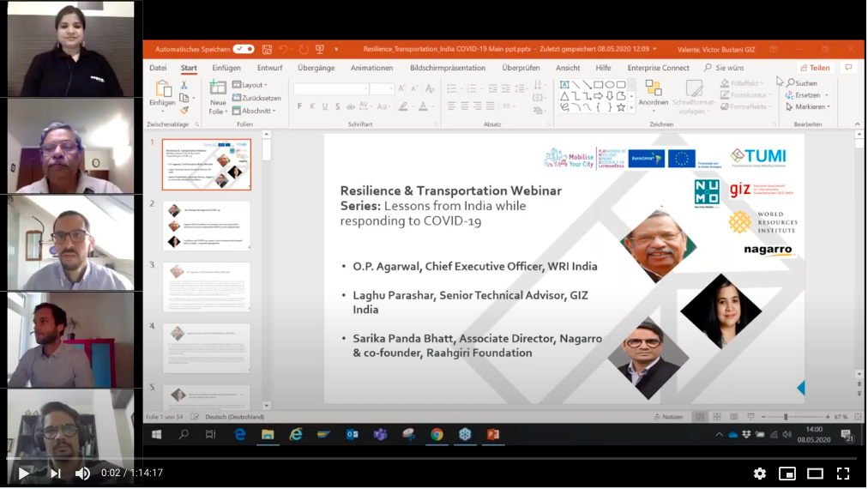Enter fullscreen in the video player

tap(842, 473)
